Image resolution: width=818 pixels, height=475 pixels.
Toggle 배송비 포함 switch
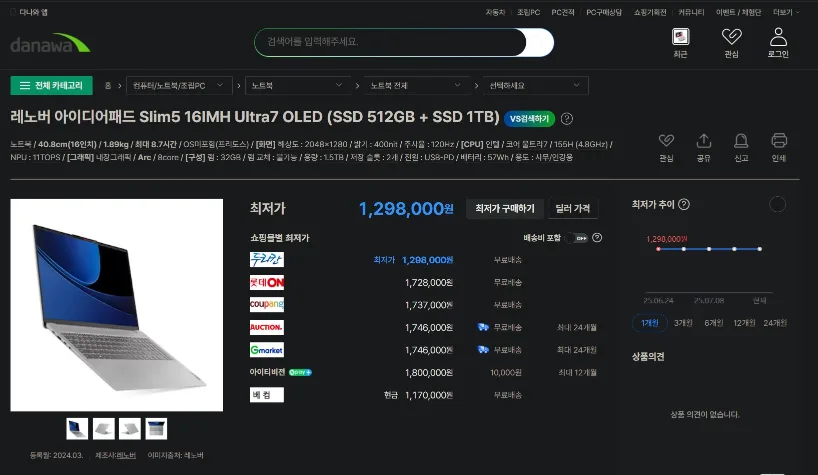point(578,238)
